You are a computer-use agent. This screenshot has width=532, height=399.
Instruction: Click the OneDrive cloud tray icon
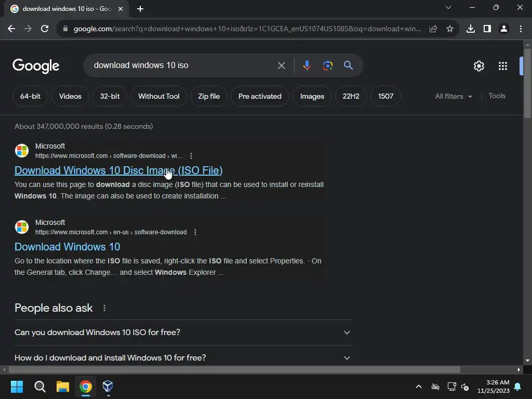click(x=435, y=387)
